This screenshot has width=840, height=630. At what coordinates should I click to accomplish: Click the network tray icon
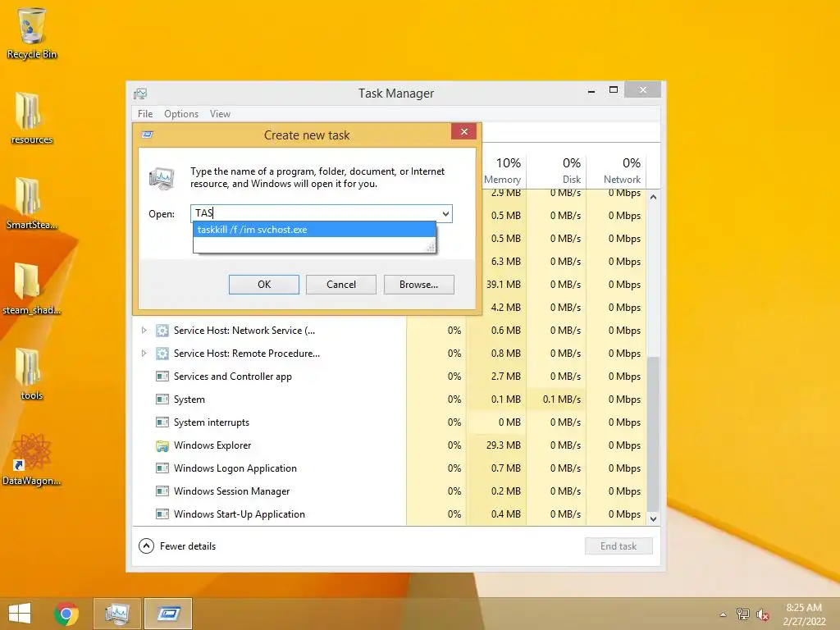pyautogui.click(x=743, y=614)
